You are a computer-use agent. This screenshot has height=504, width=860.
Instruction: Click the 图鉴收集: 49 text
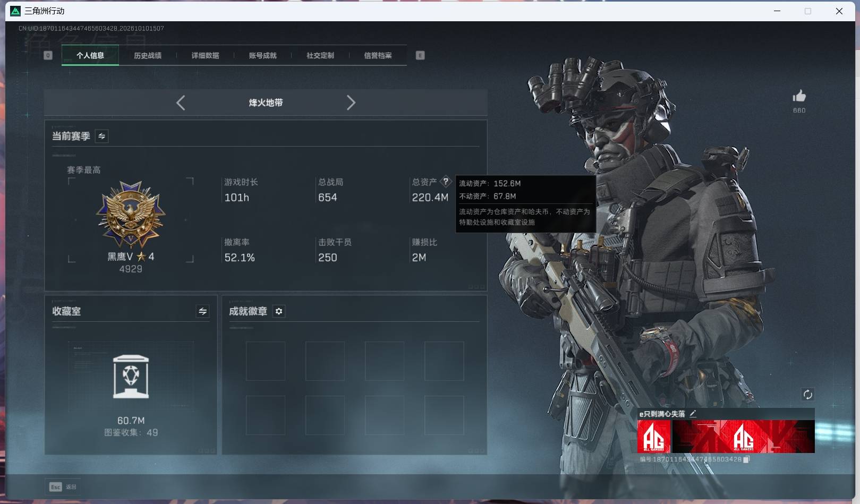pyautogui.click(x=131, y=432)
